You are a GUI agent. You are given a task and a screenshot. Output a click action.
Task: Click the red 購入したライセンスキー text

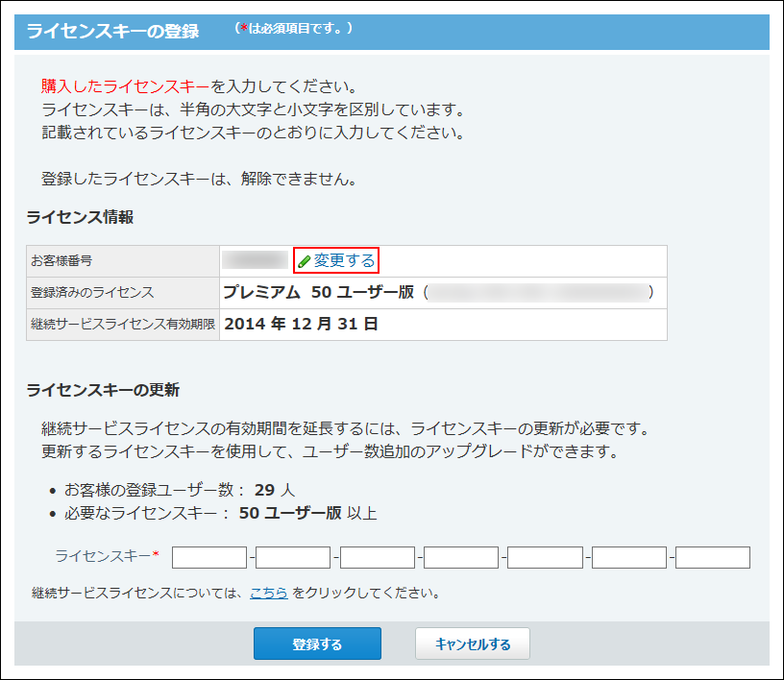coord(126,86)
